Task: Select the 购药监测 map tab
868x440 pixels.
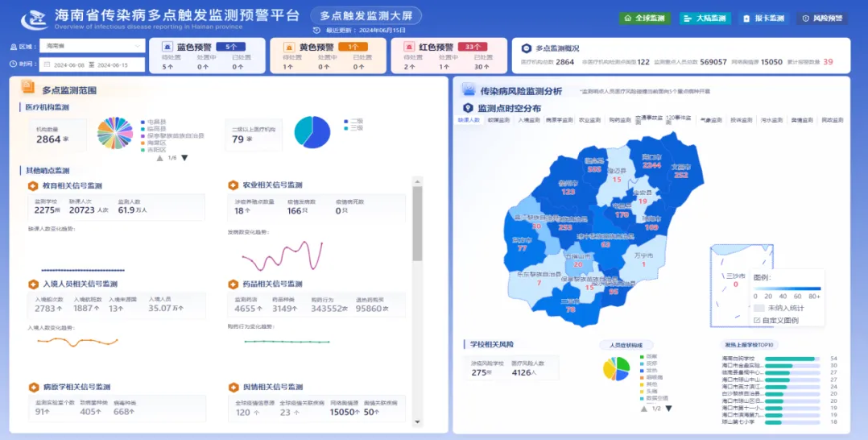Action: click(x=620, y=120)
